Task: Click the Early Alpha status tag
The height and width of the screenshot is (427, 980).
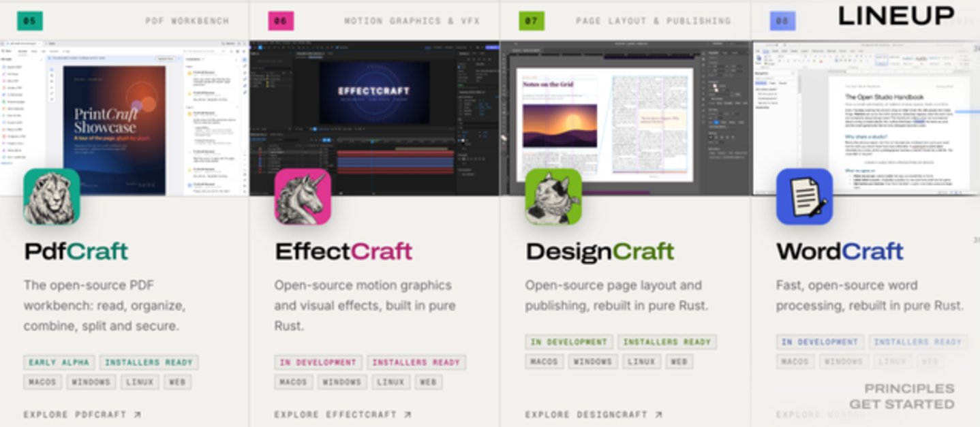Action: pyautogui.click(x=59, y=362)
